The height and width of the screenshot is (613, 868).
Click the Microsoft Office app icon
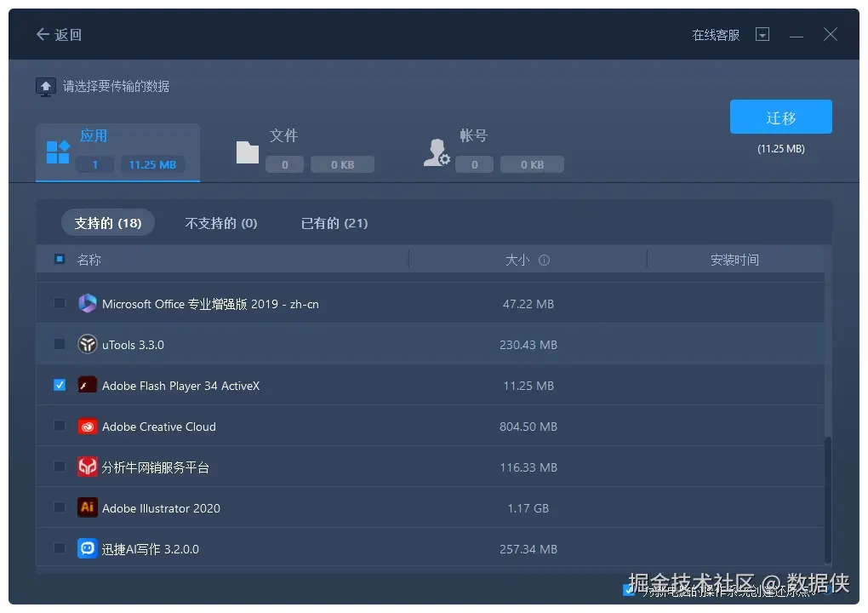[x=87, y=303]
